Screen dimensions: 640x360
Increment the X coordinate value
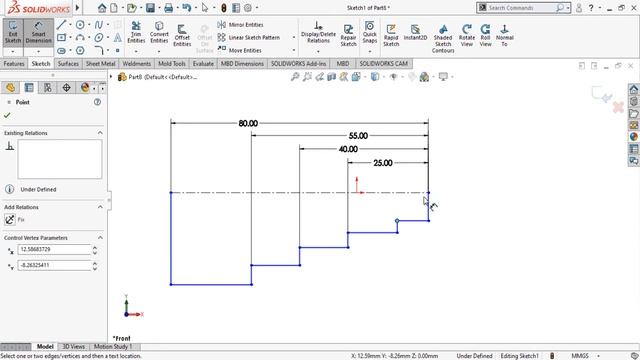(x=95, y=247)
